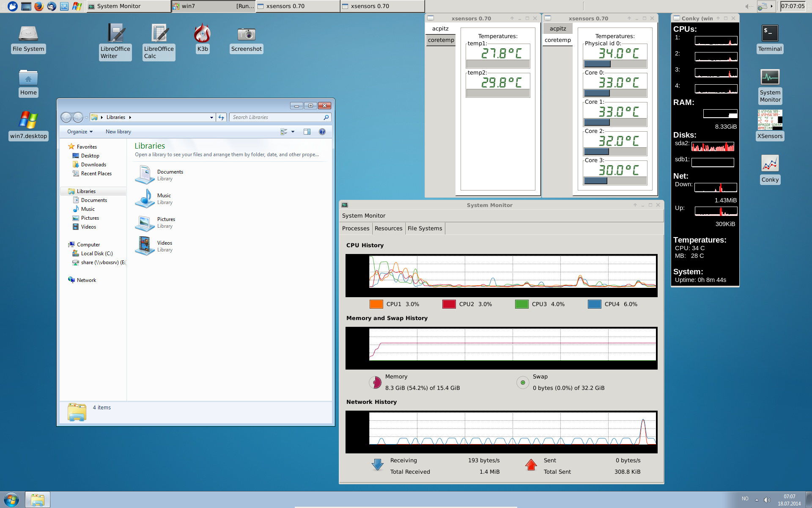Screen dimensions: 812x508
Task: Open XSensors desktop launcher icon
Action: click(770, 120)
